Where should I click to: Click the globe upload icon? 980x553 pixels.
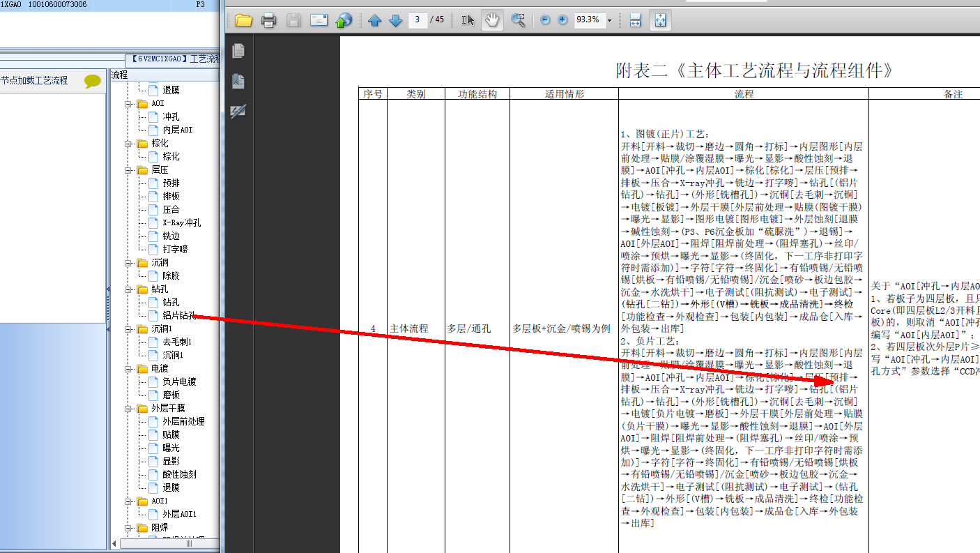(344, 20)
